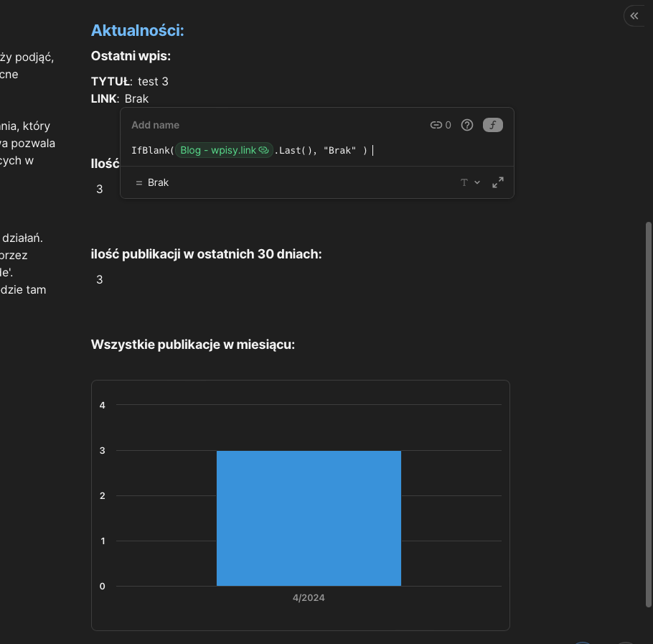Open the T result format dropdown

[470, 182]
